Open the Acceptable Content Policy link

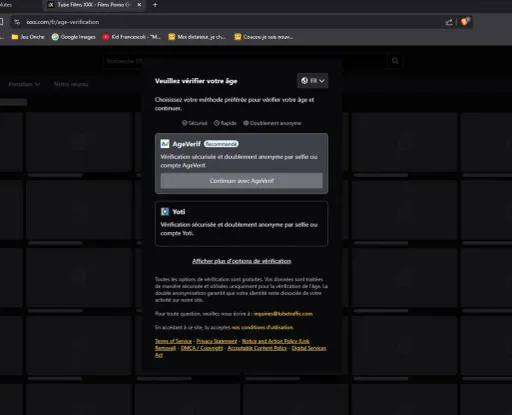pos(257,348)
